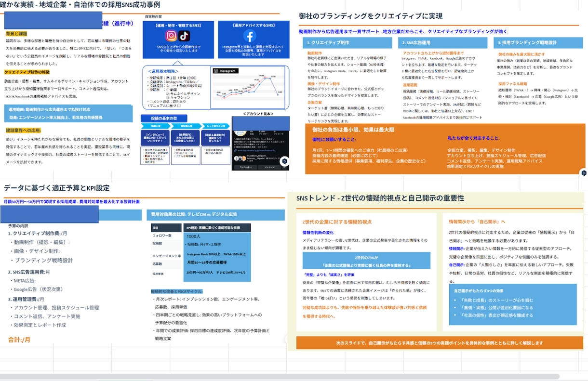Image resolution: width=588 pixels, height=381 pixels.
Task: Click the TikTok logo icon
Action: [x=184, y=36]
